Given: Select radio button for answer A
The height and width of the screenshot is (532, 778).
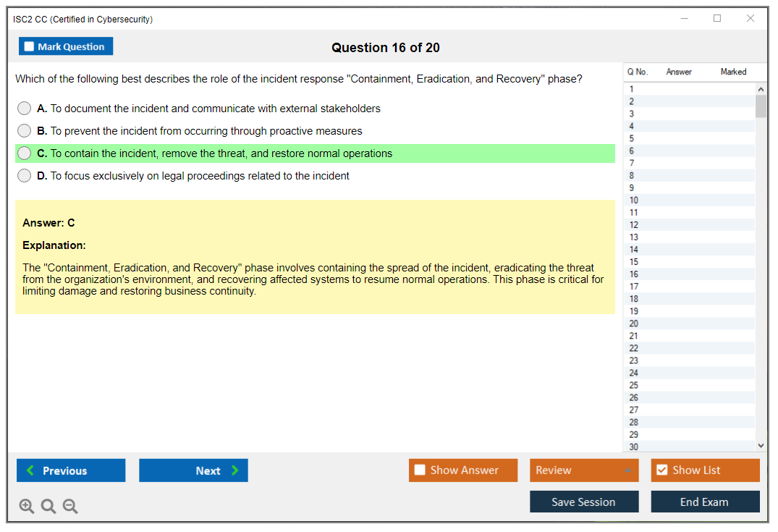Looking at the screenshot, I should coord(25,109).
